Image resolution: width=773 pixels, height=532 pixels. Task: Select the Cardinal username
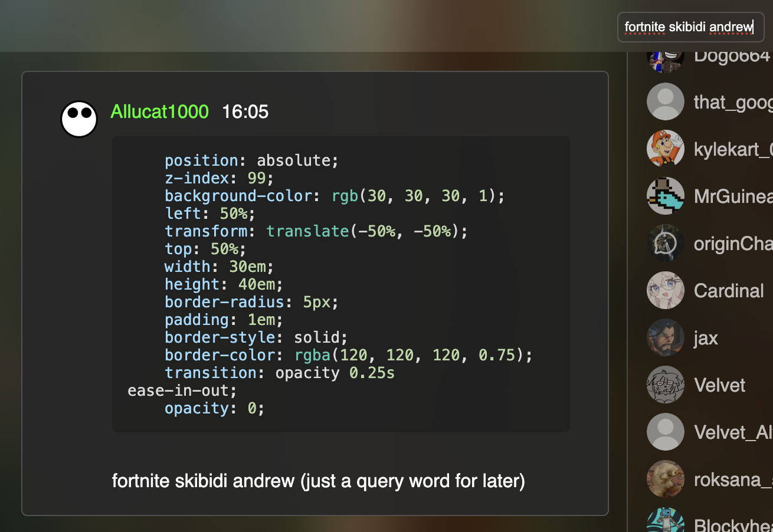click(729, 291)
